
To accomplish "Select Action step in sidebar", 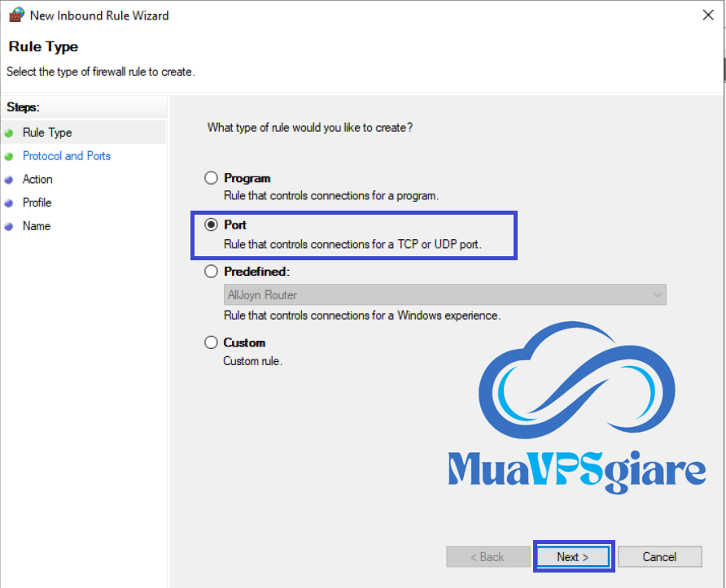I will click(37, 180).
